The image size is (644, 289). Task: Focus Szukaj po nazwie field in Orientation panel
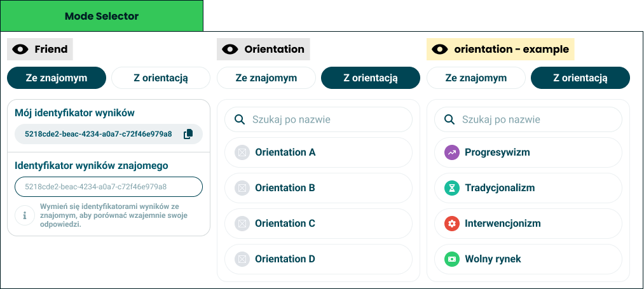[319, 119]
